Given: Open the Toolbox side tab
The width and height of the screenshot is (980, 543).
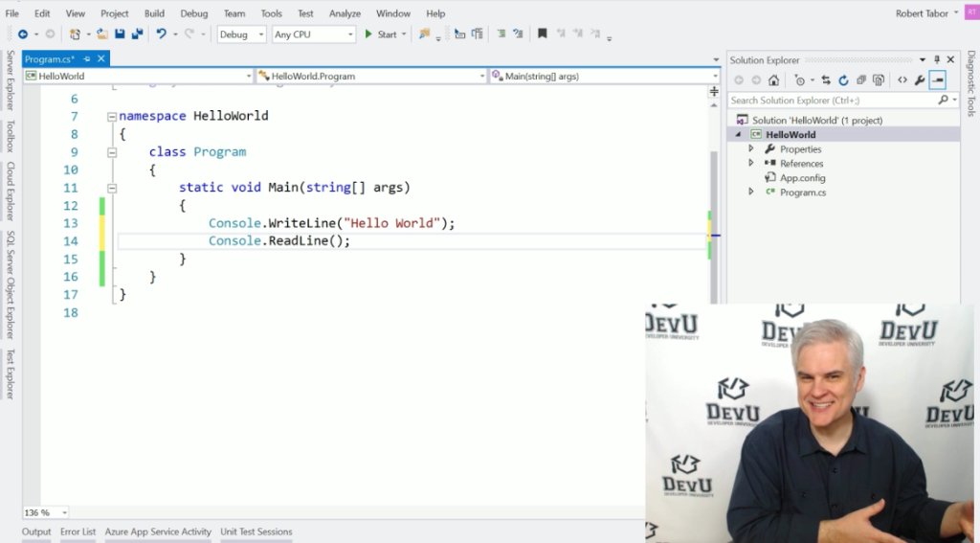Looking at the screenshot, I should (10, 136).
